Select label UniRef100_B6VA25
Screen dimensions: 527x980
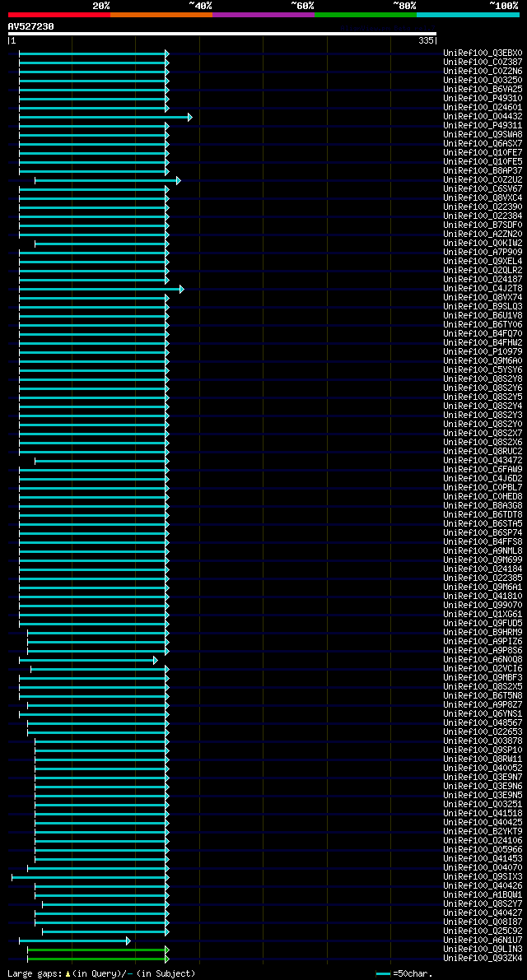(x=483, y=90)
